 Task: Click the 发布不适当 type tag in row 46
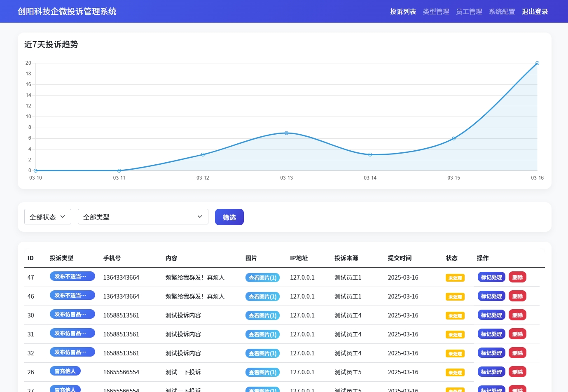[x=72, y=295]
